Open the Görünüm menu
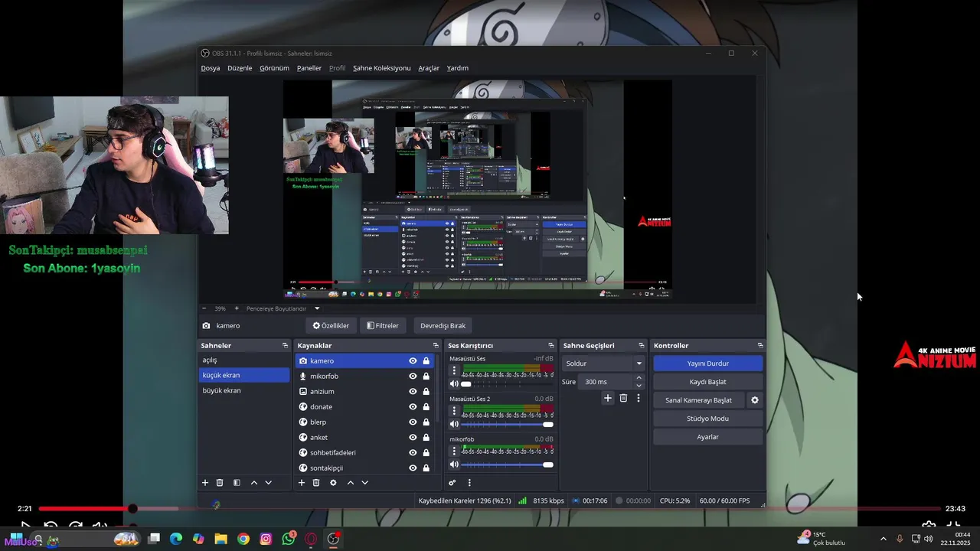The height and width of the screenshot is (551, 980). coord(274,68)
